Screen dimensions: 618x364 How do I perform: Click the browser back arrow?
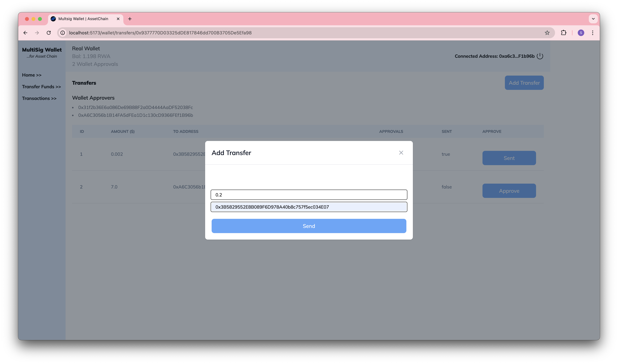pos(25,33)
